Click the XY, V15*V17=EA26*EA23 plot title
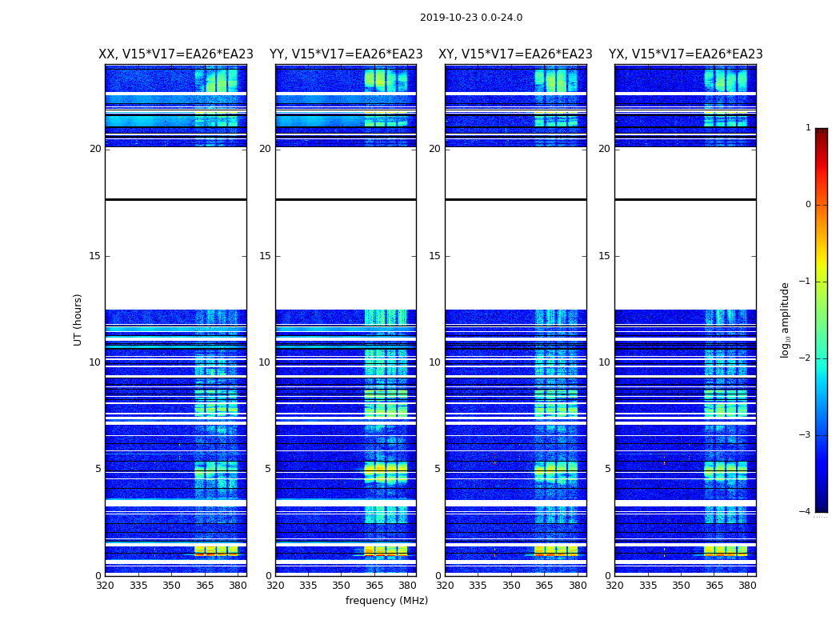Viewport: 840px width, 640px height. [515, 54]
